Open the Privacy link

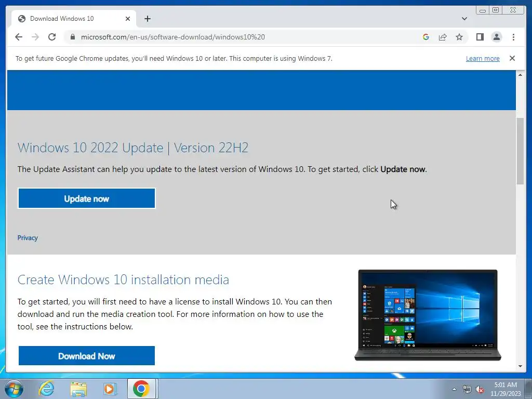click(28, 238)
